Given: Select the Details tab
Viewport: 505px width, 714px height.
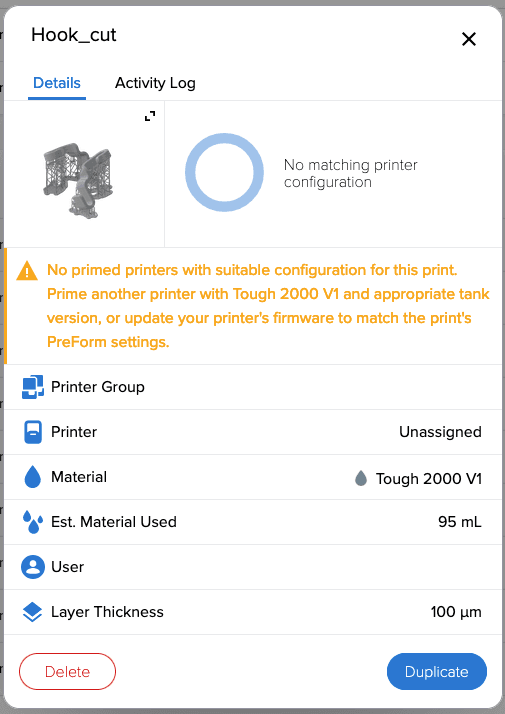Looking at the screenshot, I should 57,83.
